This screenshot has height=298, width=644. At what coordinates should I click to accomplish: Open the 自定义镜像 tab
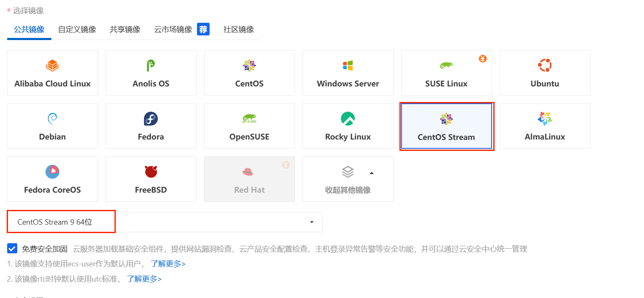tap(77, 30)
